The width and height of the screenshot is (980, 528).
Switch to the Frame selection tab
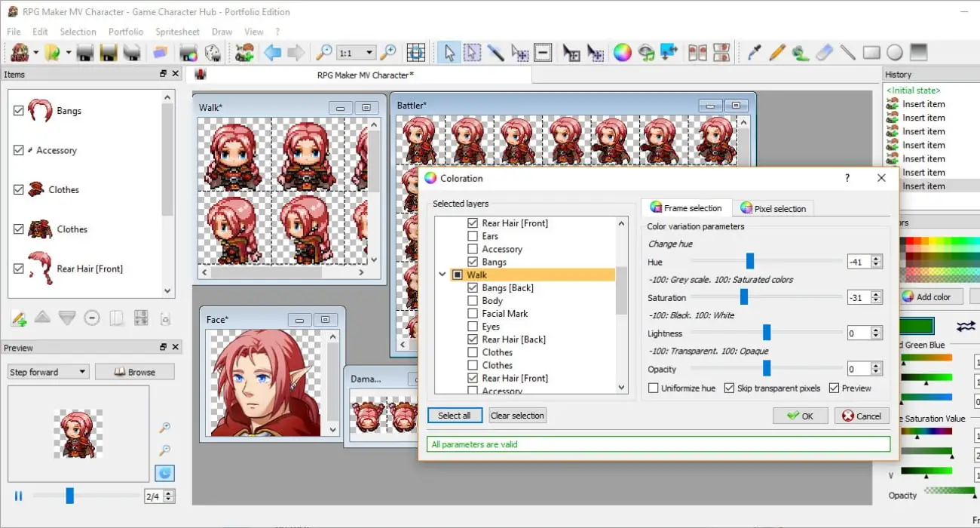686,207
